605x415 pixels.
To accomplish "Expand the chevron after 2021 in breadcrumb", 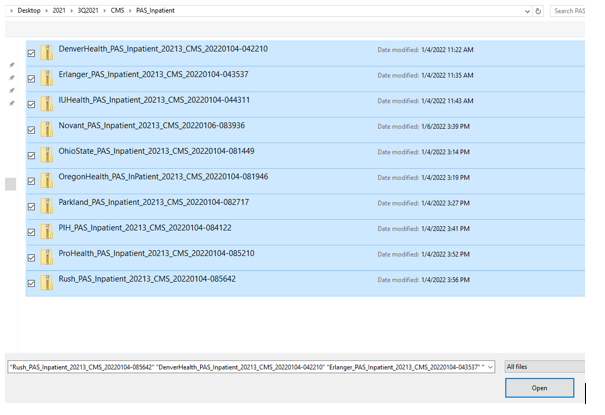I will [x=71, y=11].
